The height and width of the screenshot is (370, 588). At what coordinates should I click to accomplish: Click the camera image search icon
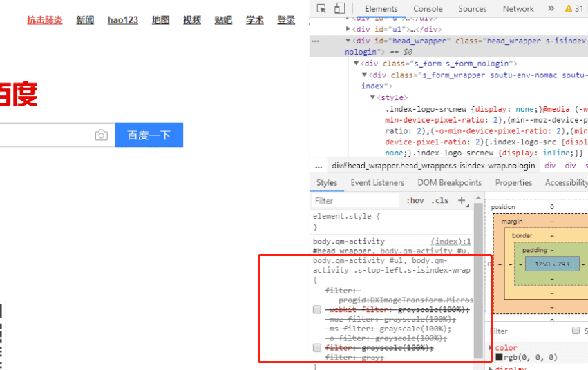point(102,135)
